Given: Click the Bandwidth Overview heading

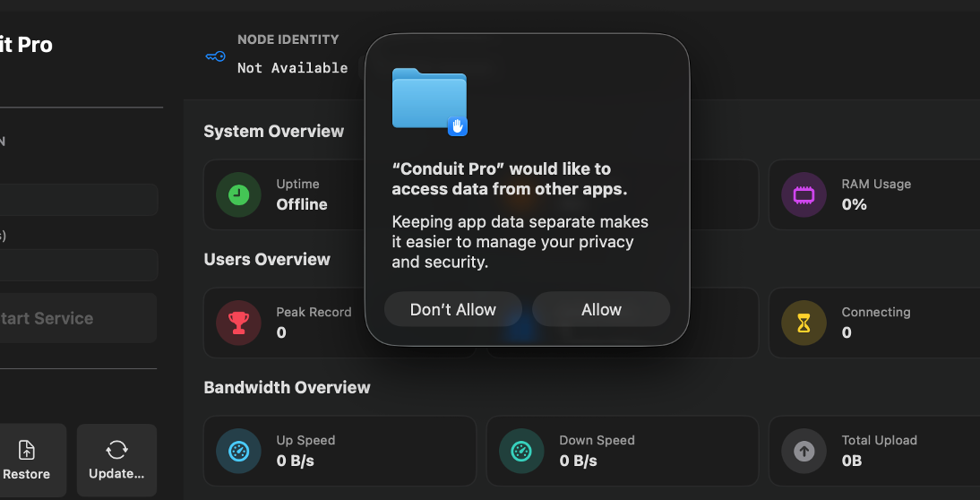Looking at the screenshot, I should coord(287,387).
